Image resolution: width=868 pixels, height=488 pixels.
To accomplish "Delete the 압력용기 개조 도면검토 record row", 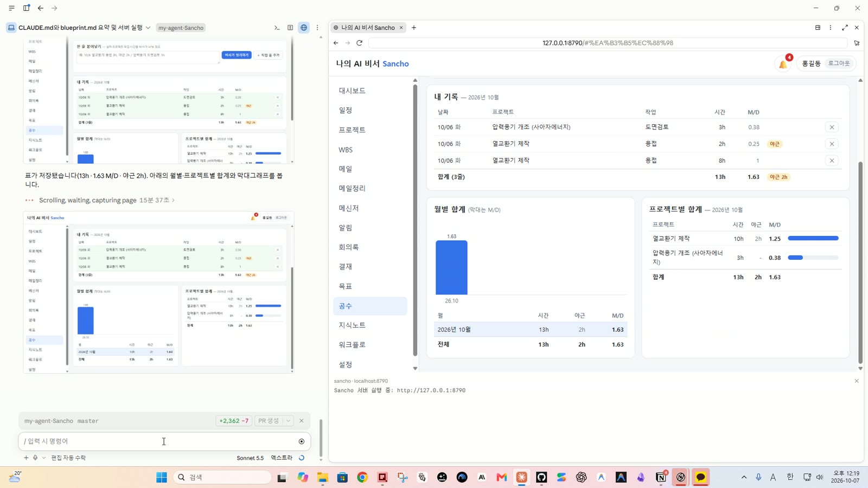I will point(832,127).
